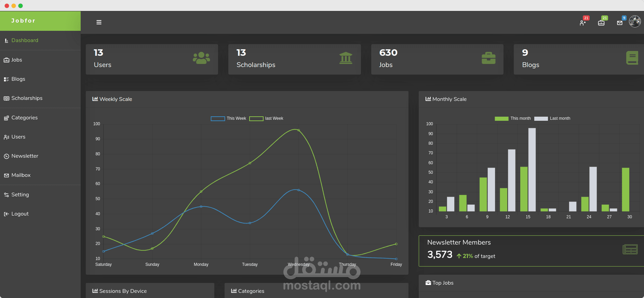Screen dimensions: 644x298
Task: Click the 13 Users count
Action: 98,53
